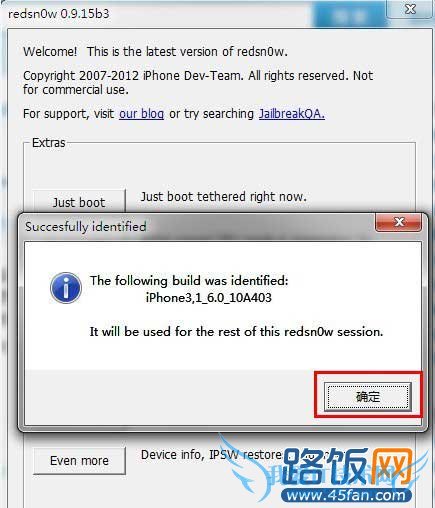Click the blue information icon
The width and height of the screenshot is (435, 508).
coord(66,288)
